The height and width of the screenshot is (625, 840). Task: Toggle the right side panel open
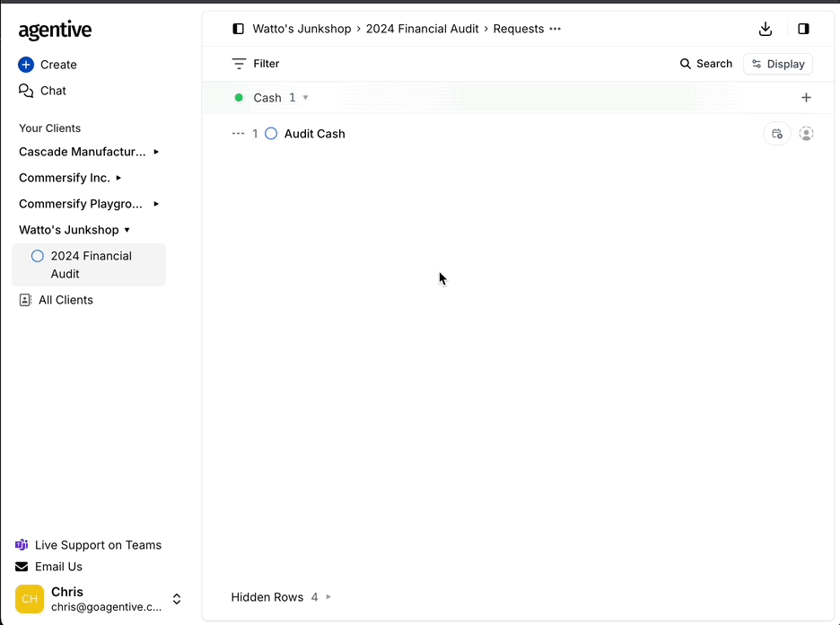pos(803,29)
